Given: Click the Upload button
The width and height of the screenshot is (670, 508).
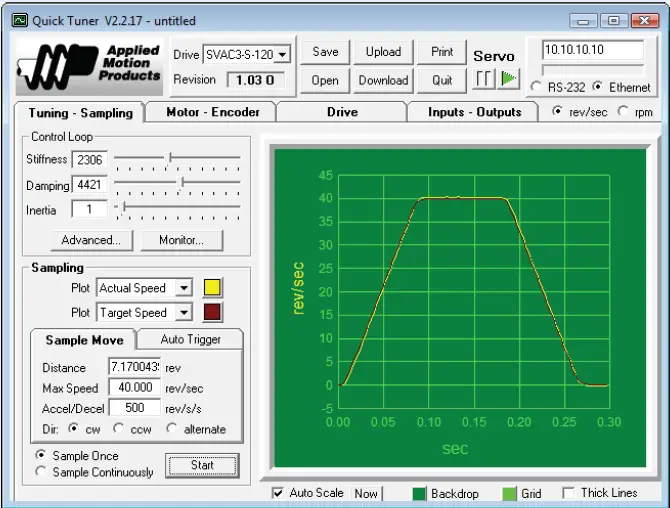Looking at the screenshot, I should (383, 52).
